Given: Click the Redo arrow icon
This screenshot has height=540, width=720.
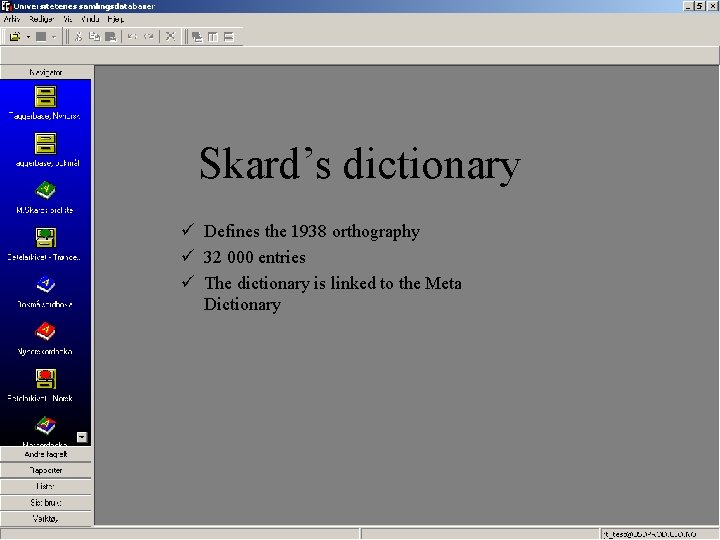Looking at the screenshot, I should pyautogui.click(x=148, y=37).
